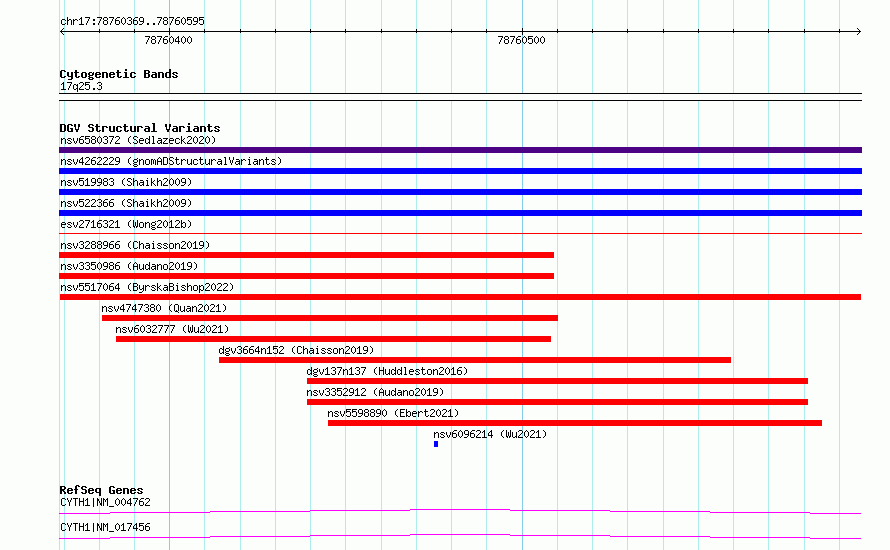Screen dimensions: 890x550
Task: Click the chr17:78760369..78760595 coordinate label
Action: (x=132, y=21)
